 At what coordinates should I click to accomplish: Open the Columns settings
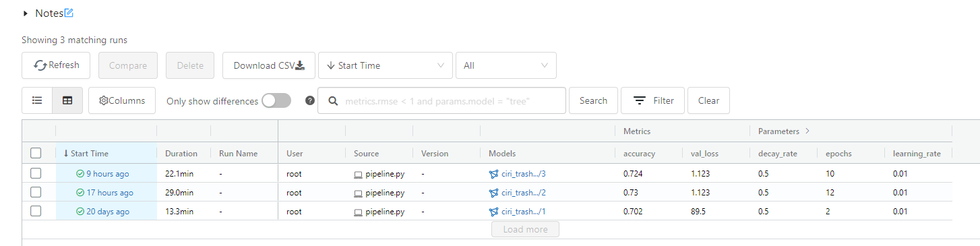122,100
